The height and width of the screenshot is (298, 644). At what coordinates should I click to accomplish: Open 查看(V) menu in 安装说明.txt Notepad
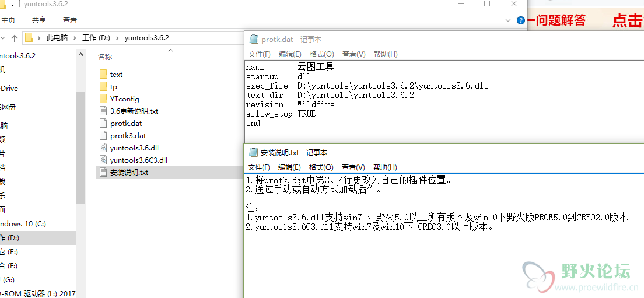click(x=353, y=167)
